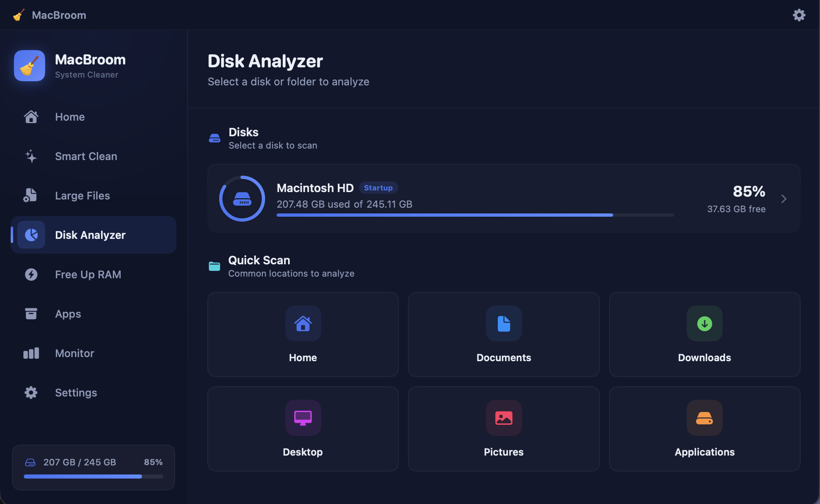Click 'Common locations to analyze' subtitle
820x504 pixels.
tap(291, 273)
